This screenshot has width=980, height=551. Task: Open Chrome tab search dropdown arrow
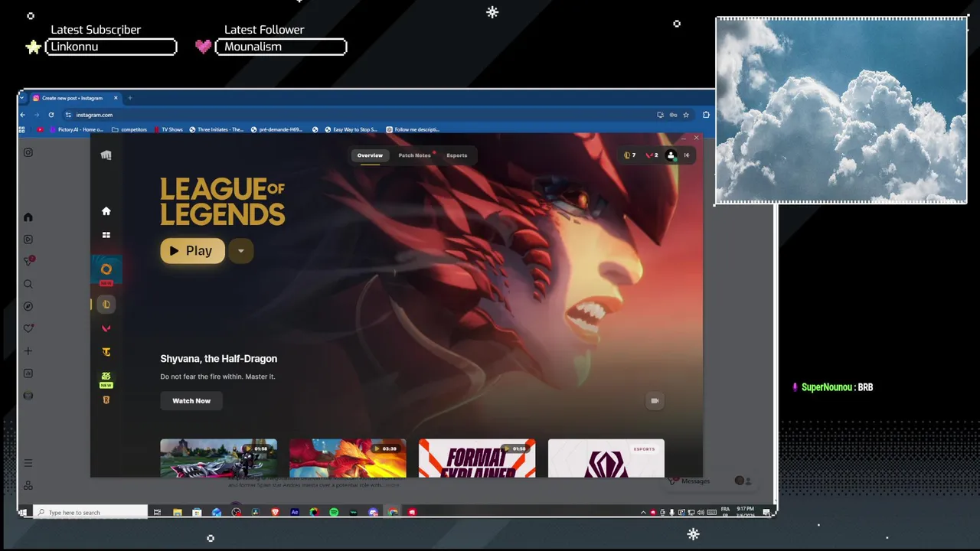[x=24, y=98]
